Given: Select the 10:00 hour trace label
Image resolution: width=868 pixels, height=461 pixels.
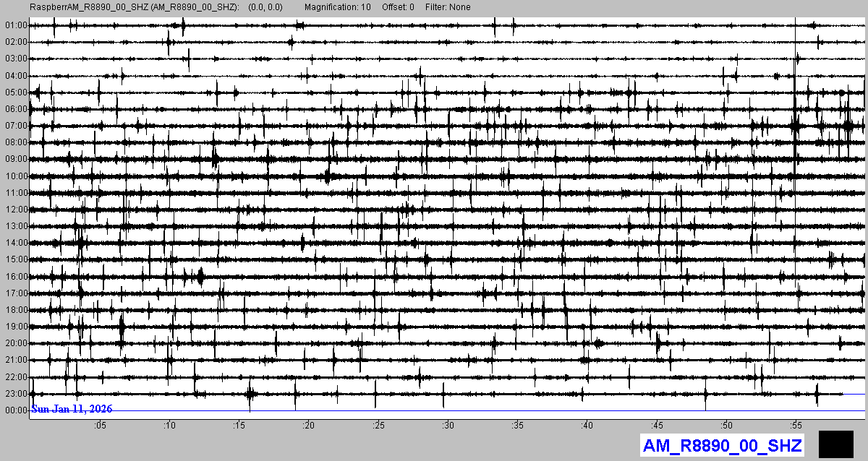Looking at the screenshot, I should point(15,176).
